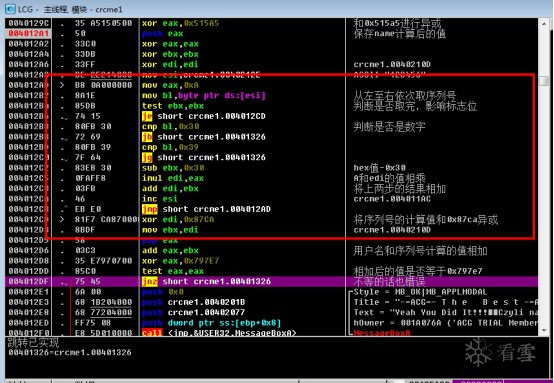The height and width of the screenshot is (383, 554).
Task: Select 'je short crcme1.004012CD' jump line
Action: [204, 116]
